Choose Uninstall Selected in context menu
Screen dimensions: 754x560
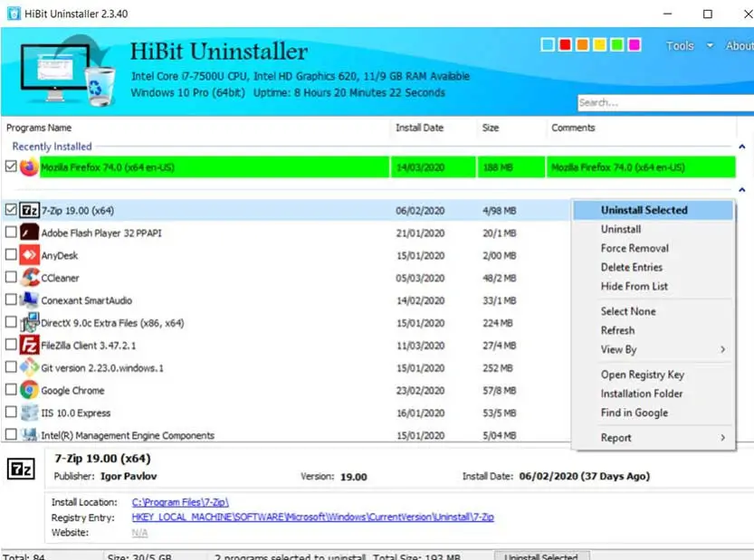pos(653,210)
